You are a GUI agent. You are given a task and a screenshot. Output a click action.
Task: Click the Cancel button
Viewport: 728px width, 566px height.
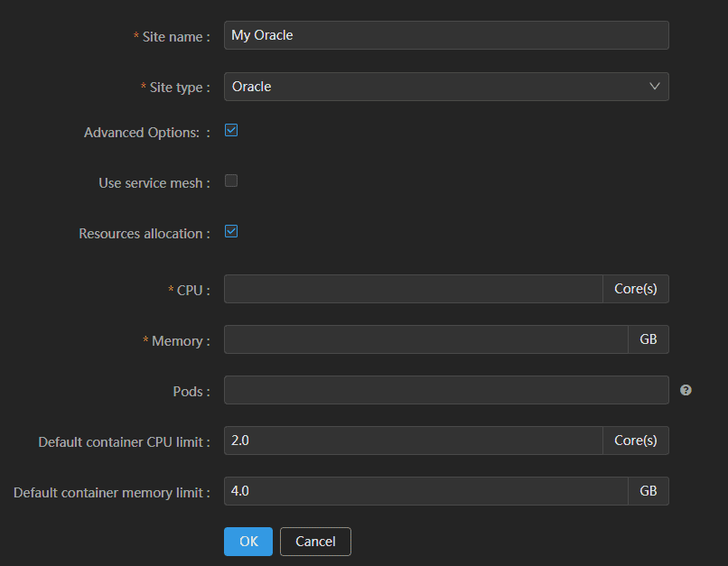point(316,542)
